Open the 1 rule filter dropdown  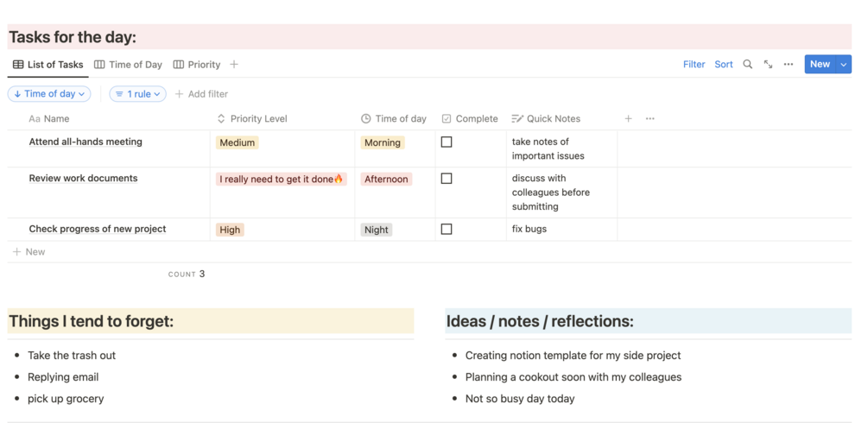(138, 94)
